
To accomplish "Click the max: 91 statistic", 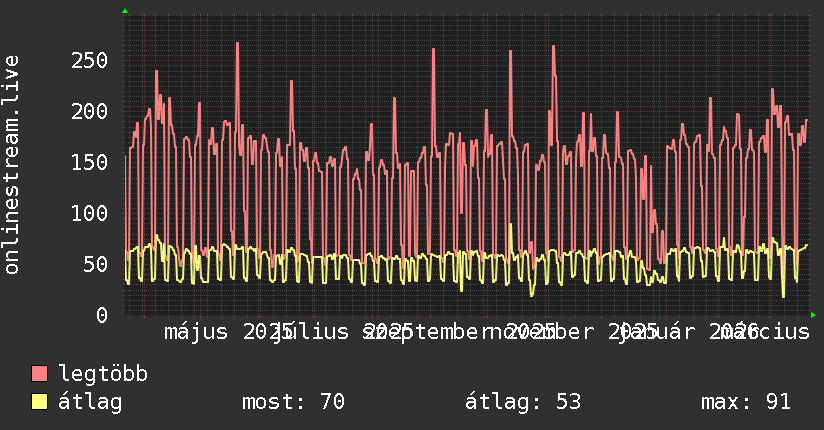I will point(746,402).
